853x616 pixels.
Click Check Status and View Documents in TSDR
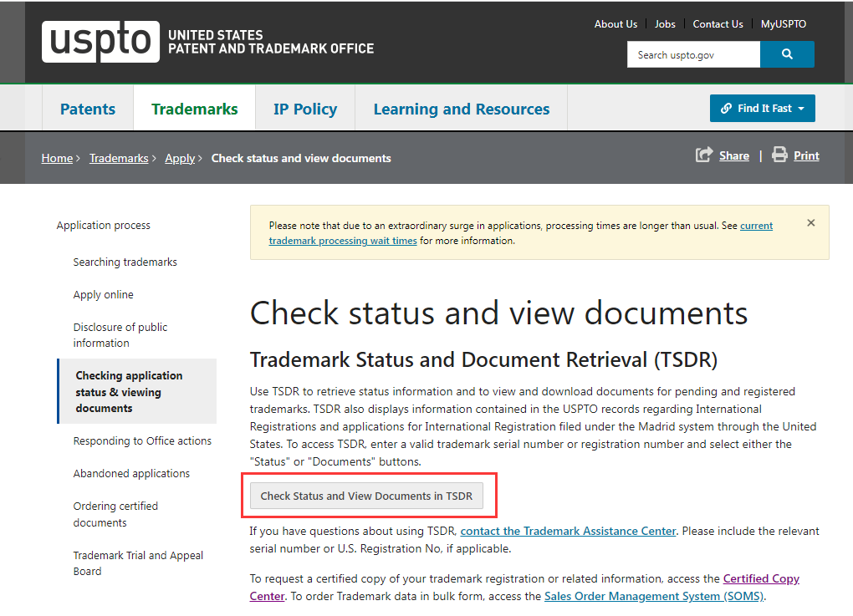[x=366, y=496]
